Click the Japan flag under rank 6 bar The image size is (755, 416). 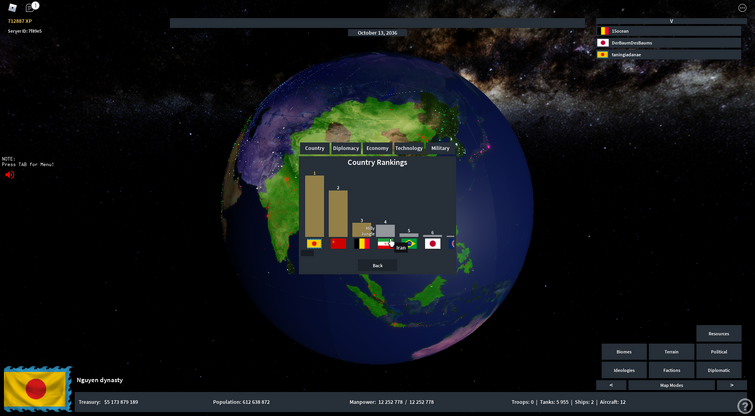[x=432, y=244]
